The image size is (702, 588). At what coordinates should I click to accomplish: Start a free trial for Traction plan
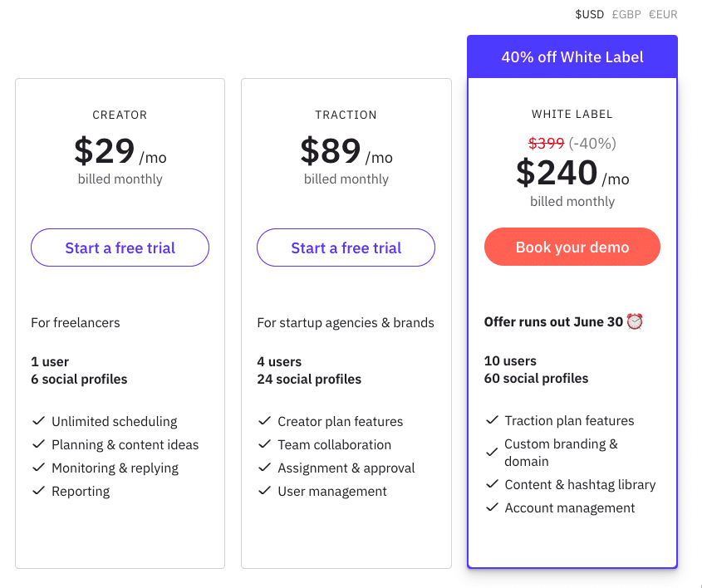click(x=346, y=247)
